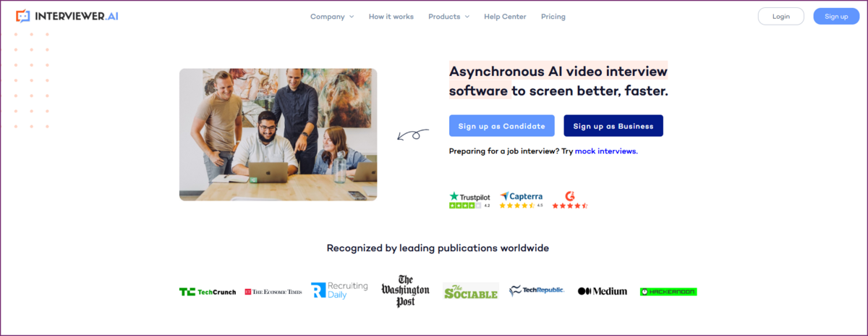Click the G2 rating badge
The width and height of the screenshot is (868, 336).
pos(570,201)
